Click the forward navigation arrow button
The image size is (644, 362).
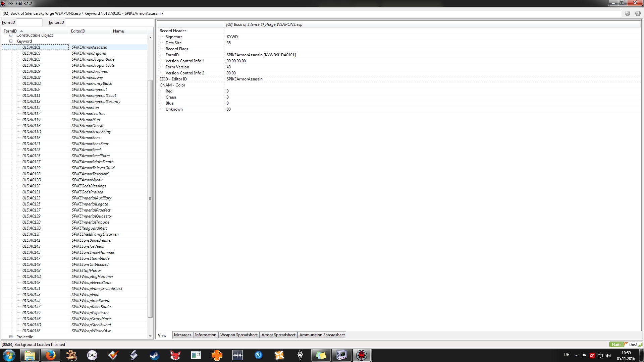pyautogui.click(x=638, y=13)
